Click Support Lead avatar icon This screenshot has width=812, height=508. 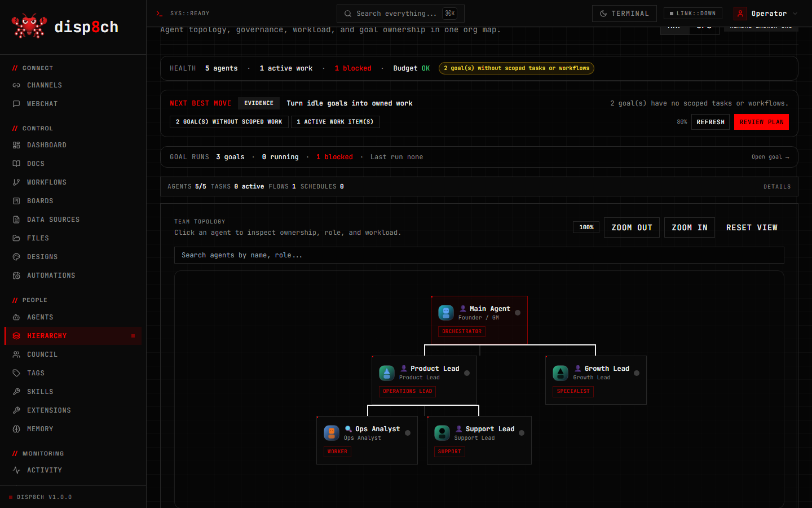click(x=442, y=433)
